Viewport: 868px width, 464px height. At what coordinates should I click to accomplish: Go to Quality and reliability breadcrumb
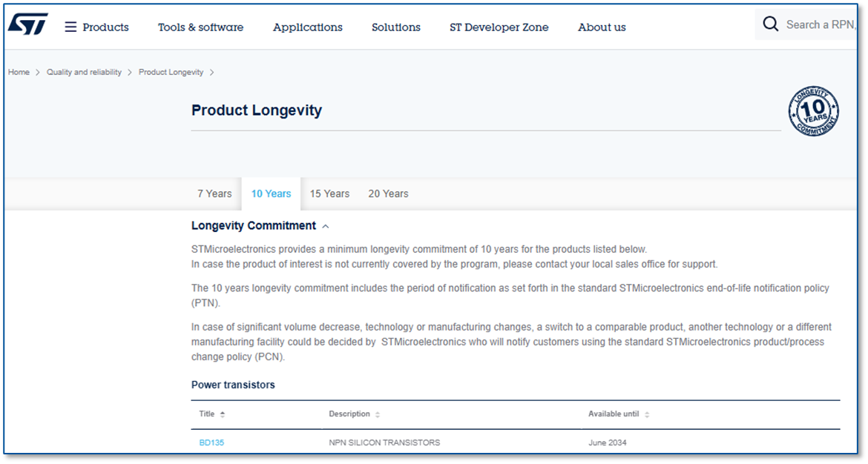coord(84,73)
